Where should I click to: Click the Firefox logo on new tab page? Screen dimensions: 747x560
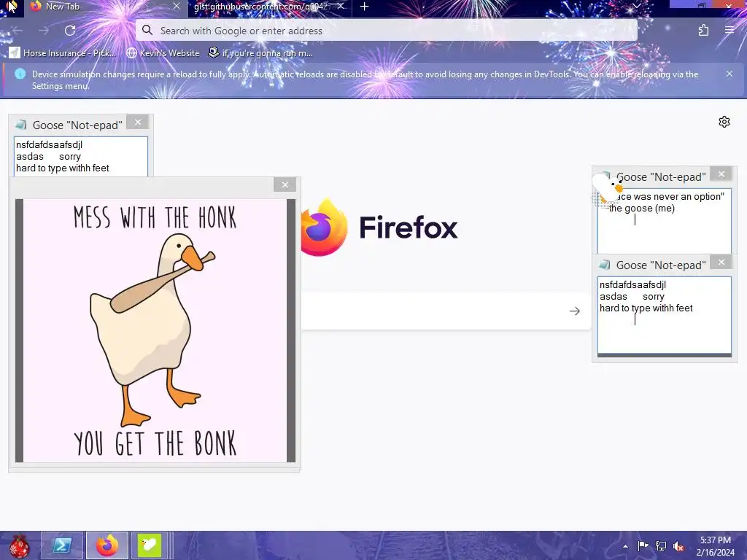324,227
